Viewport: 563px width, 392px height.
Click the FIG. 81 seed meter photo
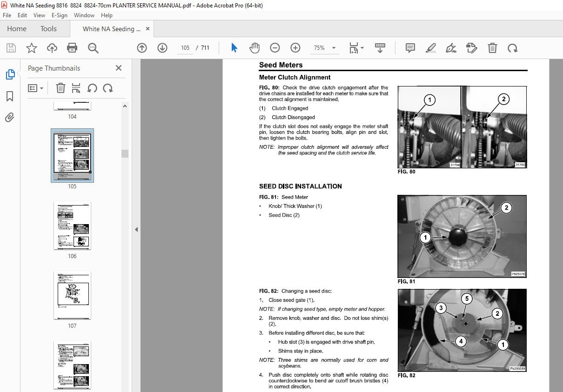click(x=462, y=236)
